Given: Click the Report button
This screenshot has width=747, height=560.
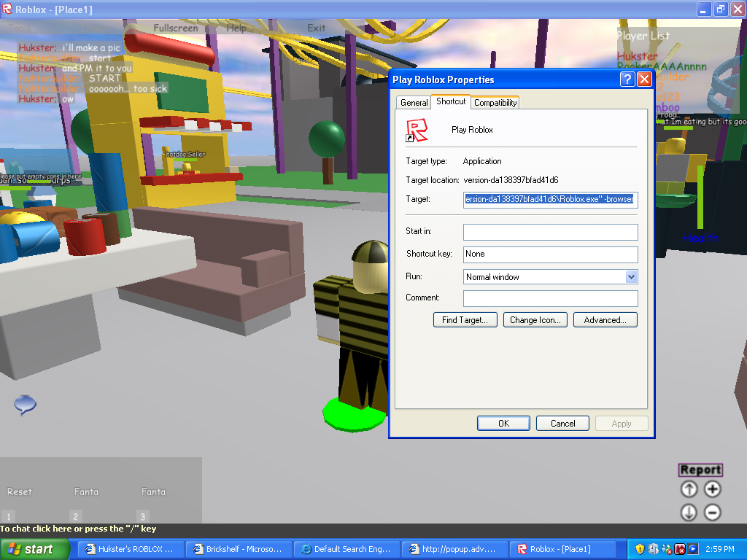Looking at the screenshot, I should pos(700,470).
